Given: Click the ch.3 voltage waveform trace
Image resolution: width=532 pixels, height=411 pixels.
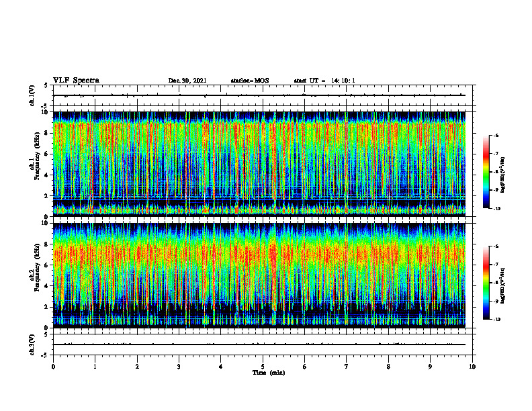Looking at the screenshot, I should tap(259, 345).
